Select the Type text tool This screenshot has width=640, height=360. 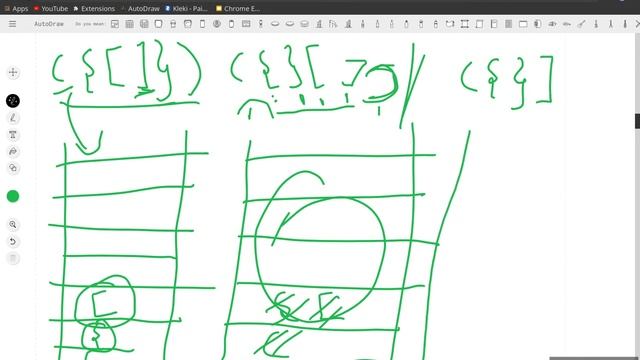13,135
